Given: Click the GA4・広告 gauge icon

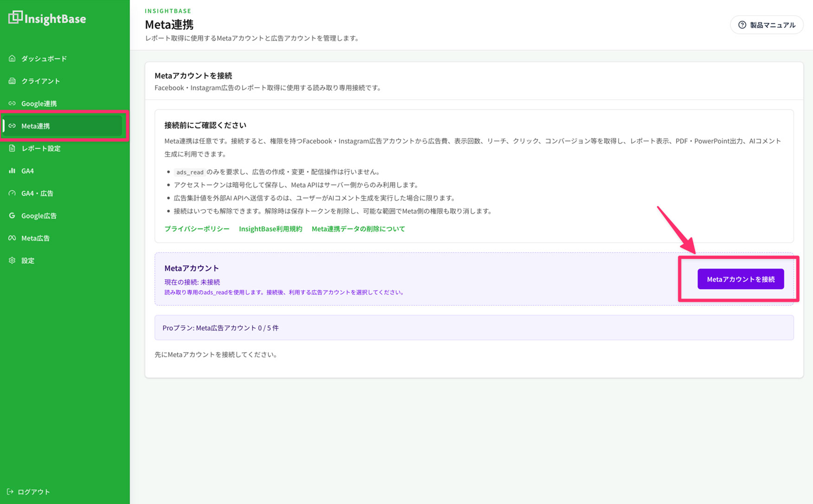Looking at the screenshot, I should point(12,193).
